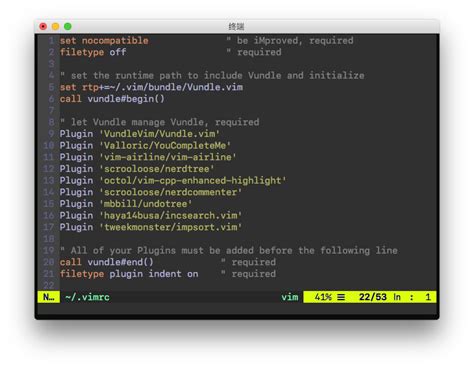The image size is (474, 369).
Task: Click 'set rtp+=~/.vim/bundle/Vundle.vim' line
Action: pos(151,87)
